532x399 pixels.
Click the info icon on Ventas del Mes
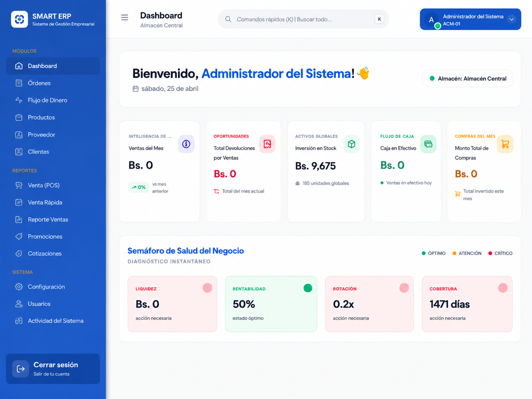[186, 144]
